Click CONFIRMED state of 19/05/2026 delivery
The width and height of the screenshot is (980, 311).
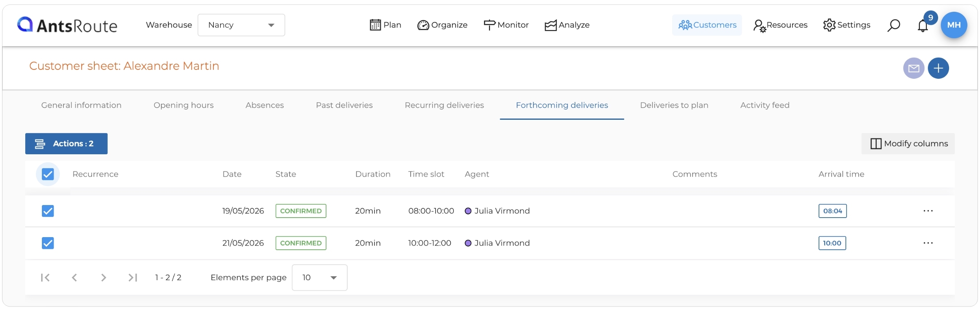pos(301,211)
